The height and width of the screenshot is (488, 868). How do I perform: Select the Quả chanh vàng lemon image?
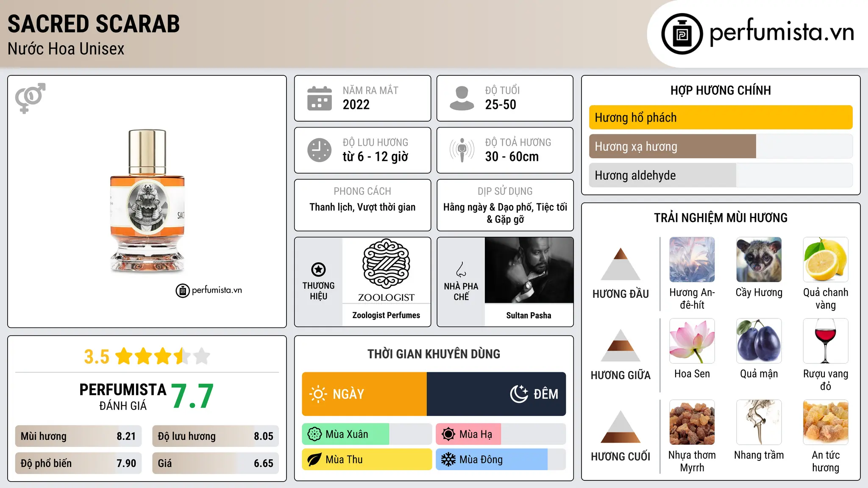826,260
